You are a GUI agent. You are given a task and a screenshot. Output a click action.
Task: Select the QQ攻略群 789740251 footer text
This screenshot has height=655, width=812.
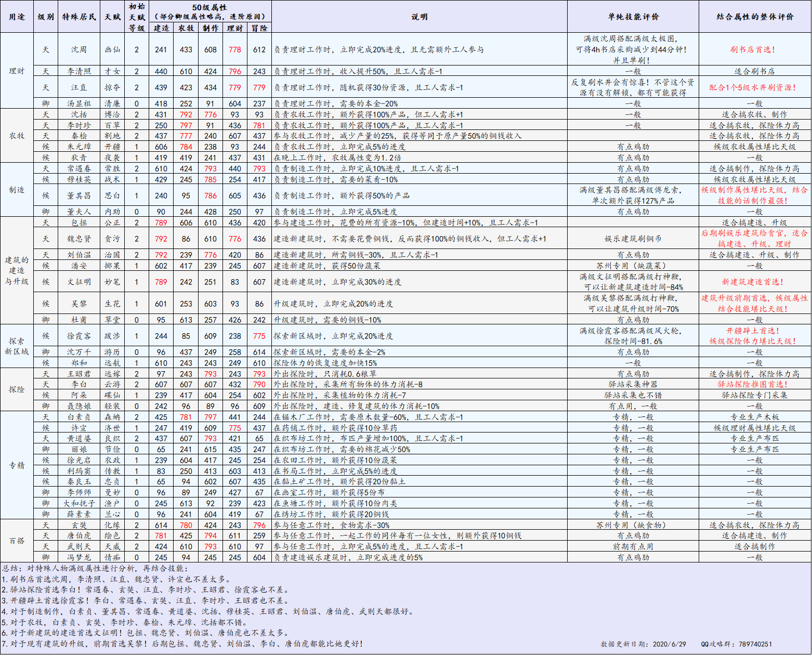(737, 644)
